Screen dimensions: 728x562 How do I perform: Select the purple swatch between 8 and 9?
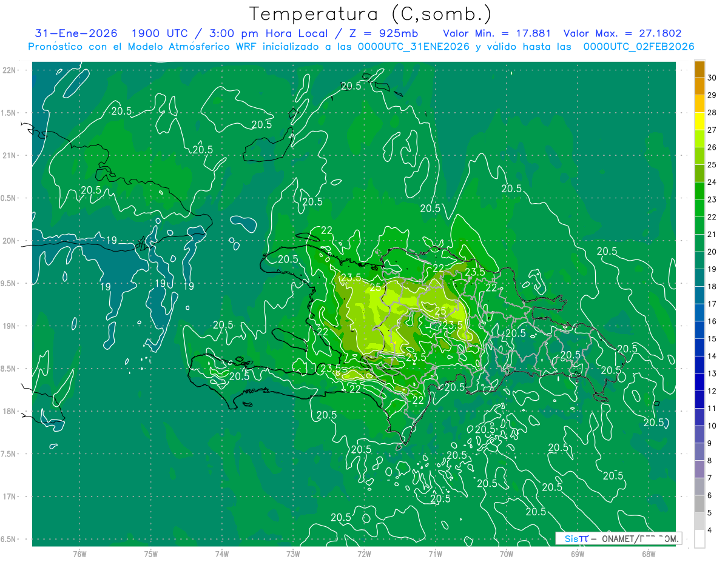coord(699,452)
